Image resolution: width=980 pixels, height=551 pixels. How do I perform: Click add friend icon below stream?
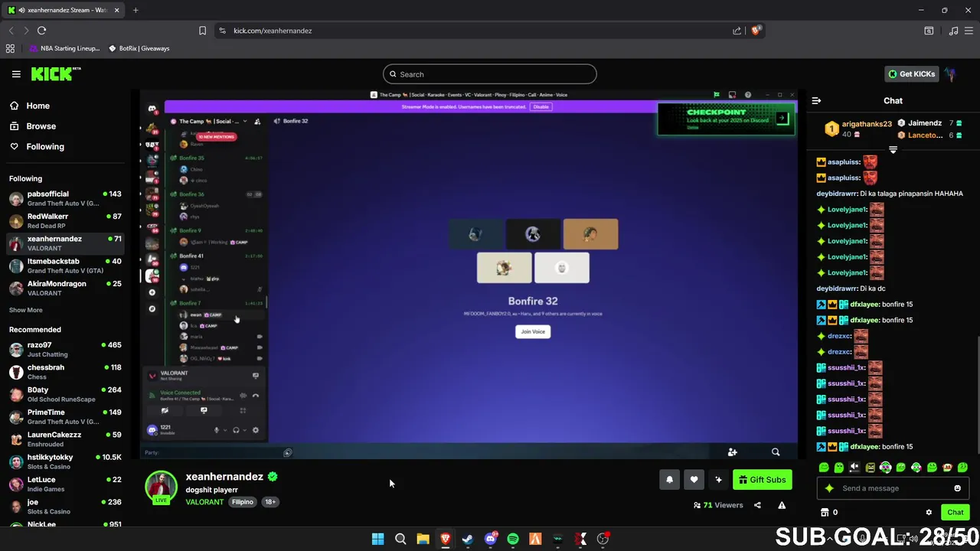click(x=732, y=452)
